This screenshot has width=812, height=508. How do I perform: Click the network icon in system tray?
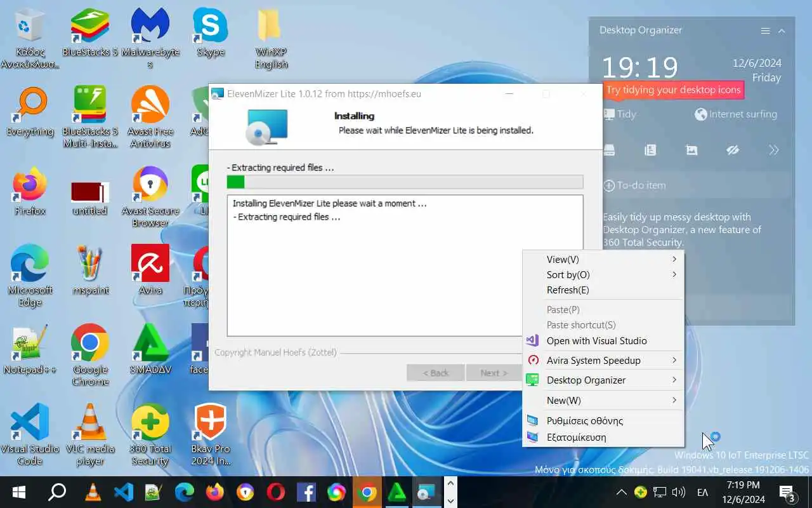[x=660, y=492]
